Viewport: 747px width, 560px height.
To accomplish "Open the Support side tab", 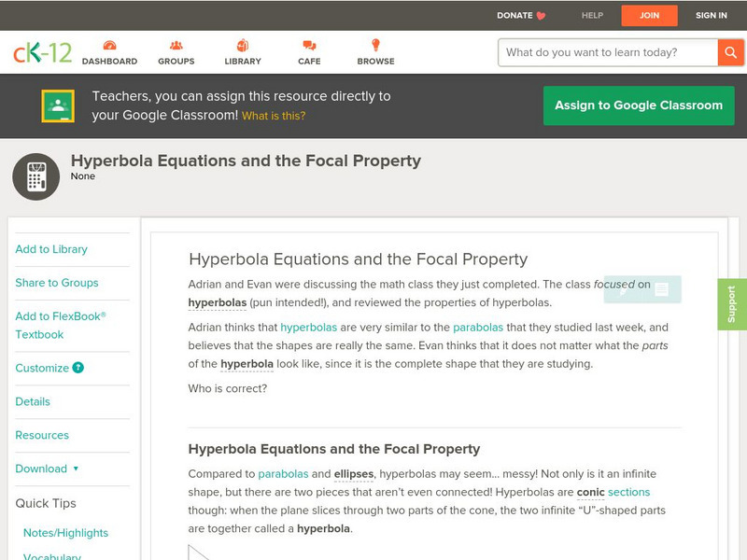I will [x=732, y=304].
